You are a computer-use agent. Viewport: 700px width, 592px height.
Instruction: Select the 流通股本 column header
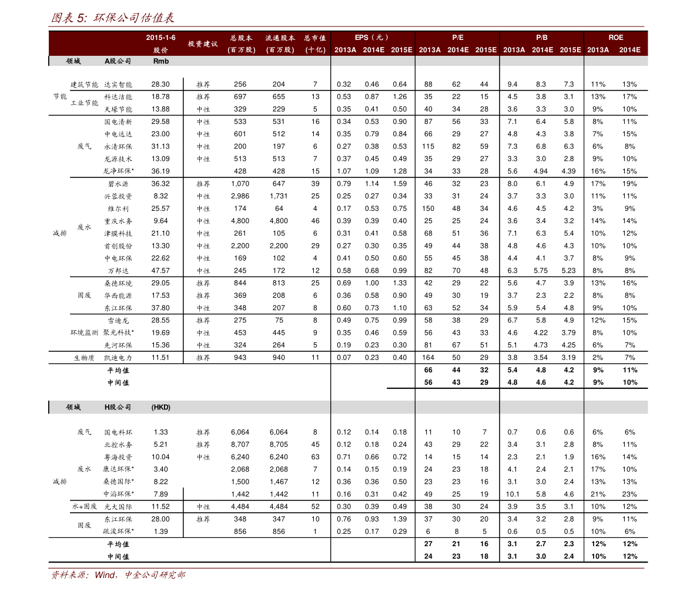point(280,43)
